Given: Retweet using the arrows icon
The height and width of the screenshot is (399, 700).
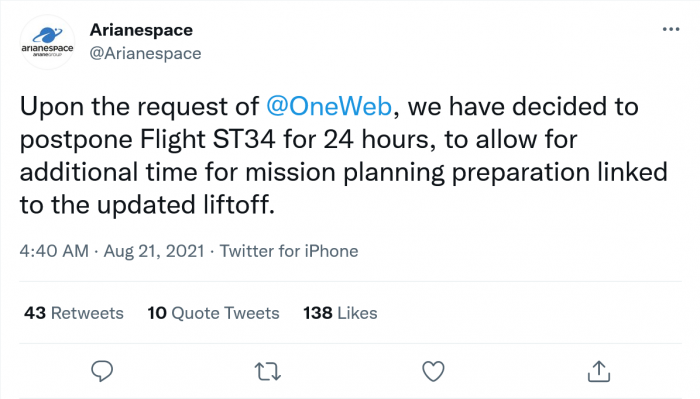Looking at the screenshot, I should (268, 371).
